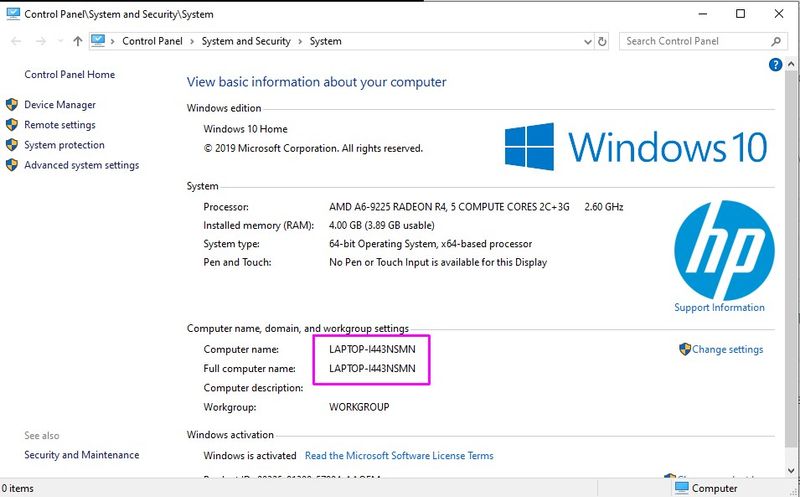Click the 4.00 GB installed memory value

[382, 226]
